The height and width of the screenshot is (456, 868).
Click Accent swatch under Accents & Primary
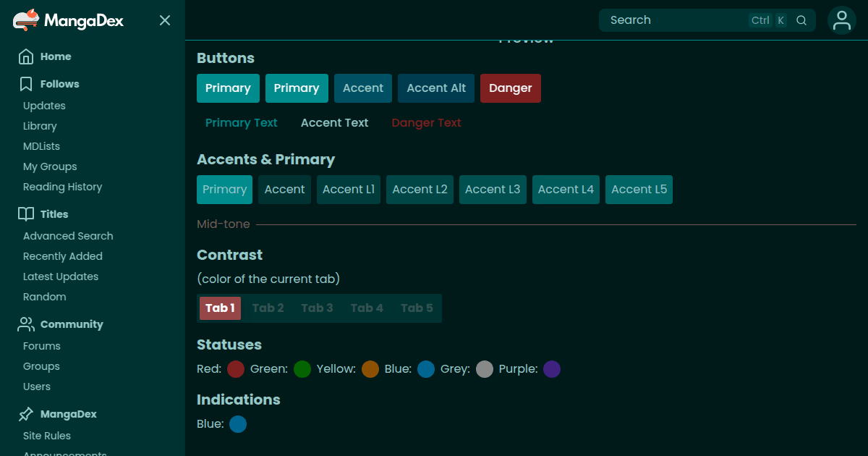(x=284, y=190)
